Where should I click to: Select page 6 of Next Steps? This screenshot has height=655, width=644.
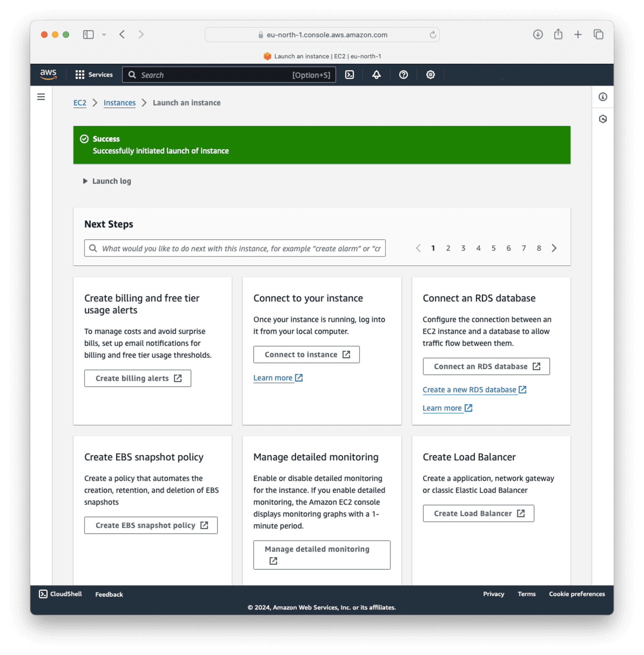(508, 248)
